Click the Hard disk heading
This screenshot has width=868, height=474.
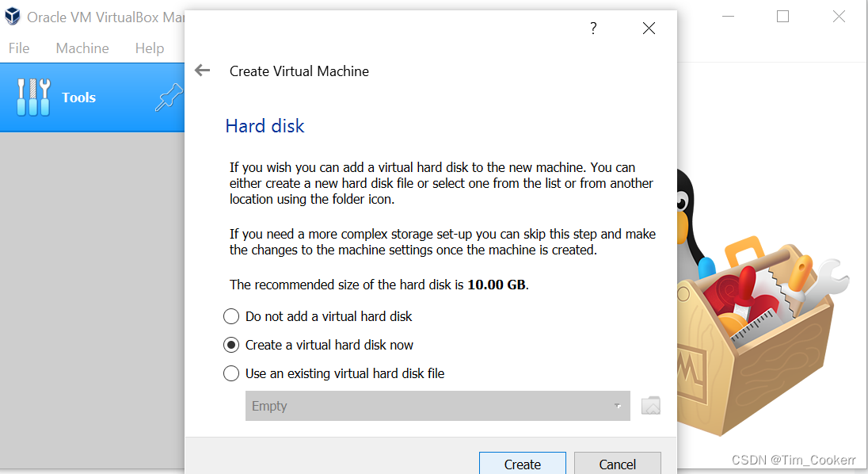tap(265, 126)
